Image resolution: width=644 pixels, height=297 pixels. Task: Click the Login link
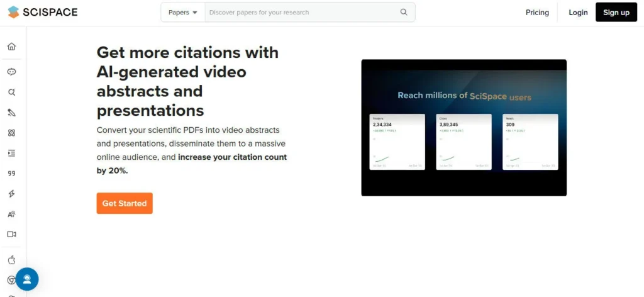[578, 13]
